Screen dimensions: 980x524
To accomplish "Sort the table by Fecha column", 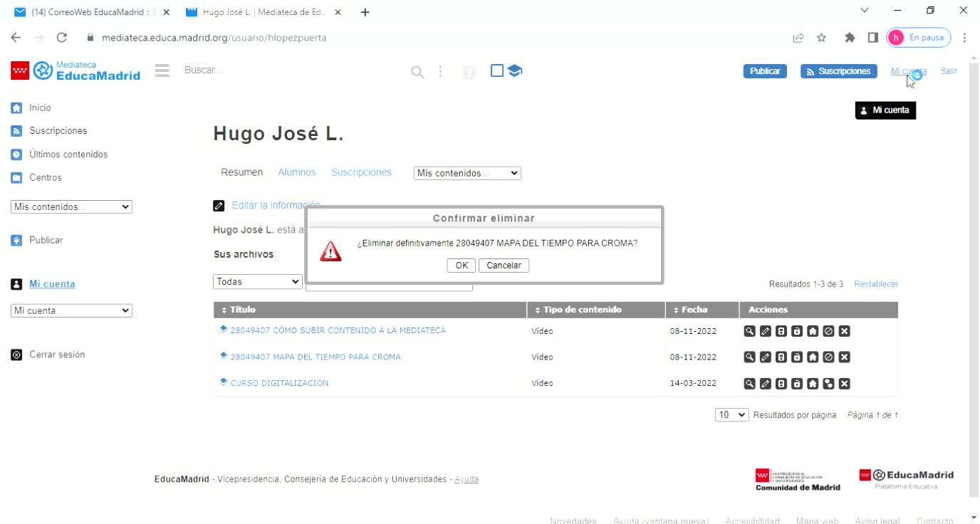I will click(690, 310).
